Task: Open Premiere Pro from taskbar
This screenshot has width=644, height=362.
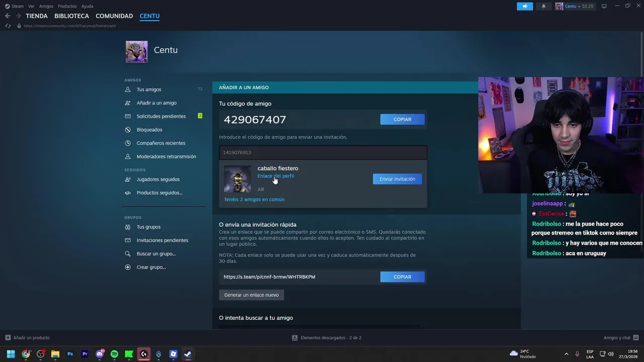Action: pyautogui.click(x=85, y=354)
